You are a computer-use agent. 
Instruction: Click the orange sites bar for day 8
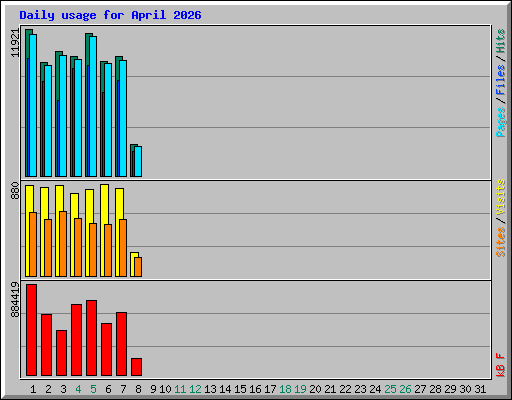point(138,267)
